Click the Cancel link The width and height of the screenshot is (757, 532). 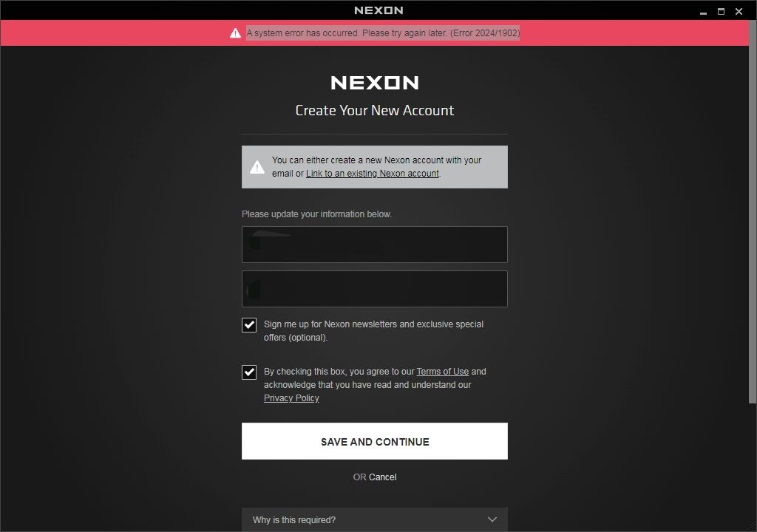(383, 477)
